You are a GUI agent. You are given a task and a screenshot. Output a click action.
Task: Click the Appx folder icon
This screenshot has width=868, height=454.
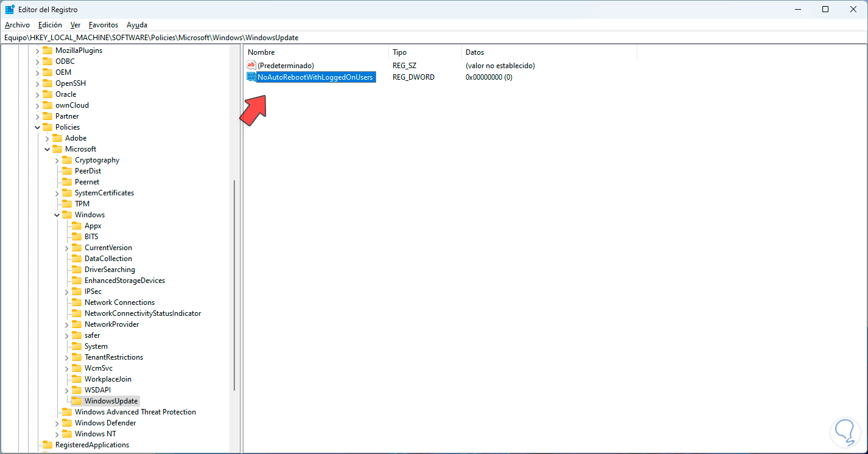pos(77,226)
